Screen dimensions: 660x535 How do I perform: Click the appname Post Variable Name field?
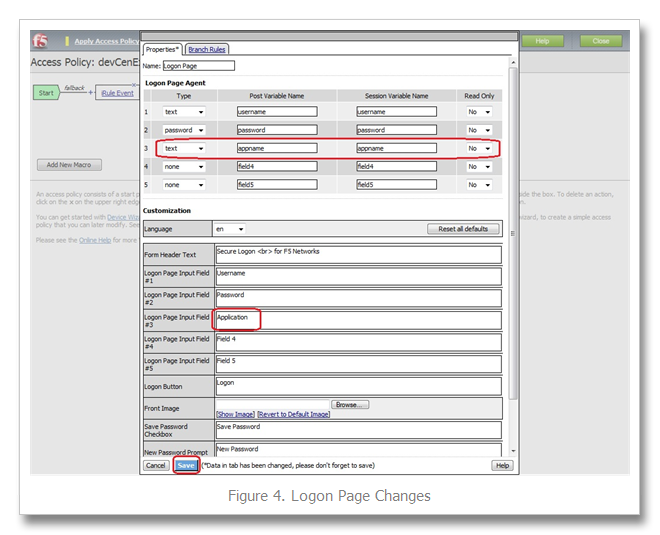tap(277, 148)
